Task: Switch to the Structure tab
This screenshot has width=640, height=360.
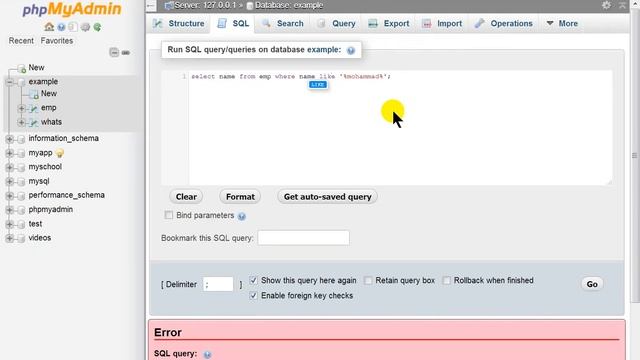Action: point(178,24)
